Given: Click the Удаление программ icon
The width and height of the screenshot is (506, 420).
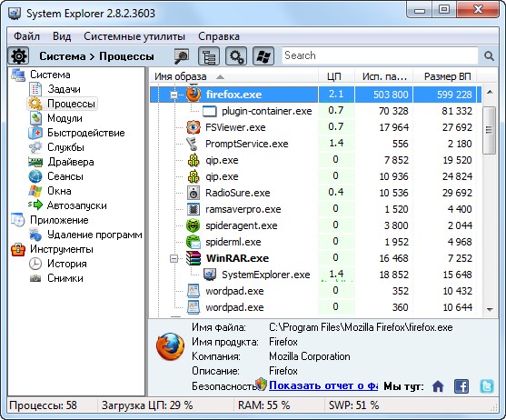Looking at the screenshot, I should click(x=35, y=235).
